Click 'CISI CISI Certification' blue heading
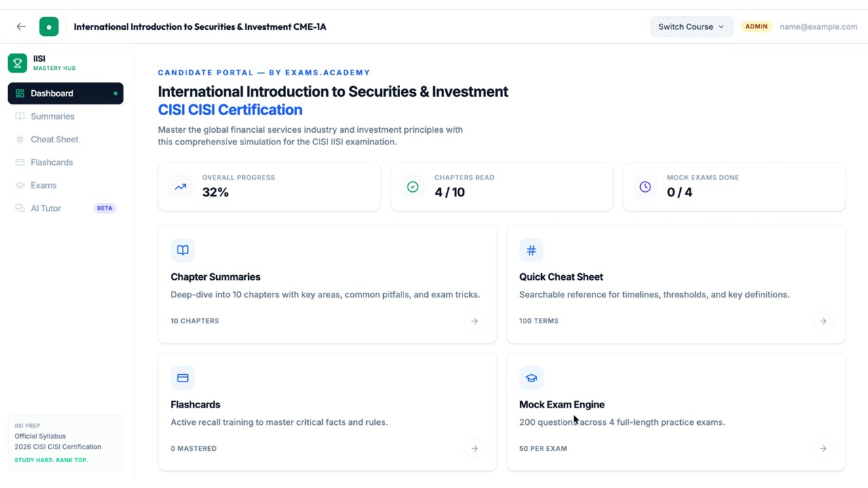Viewport: 868px width, 488px height. tap(230, 110)
